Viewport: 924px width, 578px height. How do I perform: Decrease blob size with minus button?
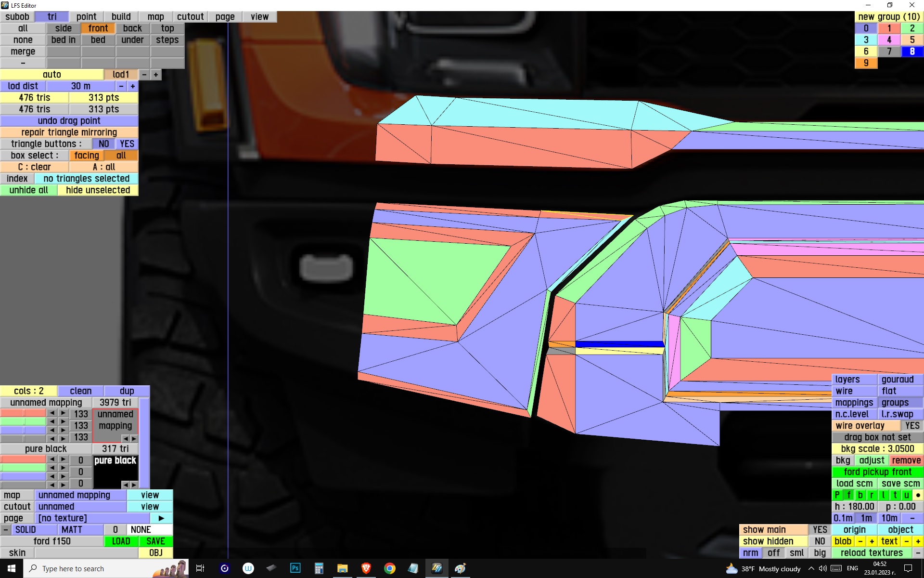(860, 541)
